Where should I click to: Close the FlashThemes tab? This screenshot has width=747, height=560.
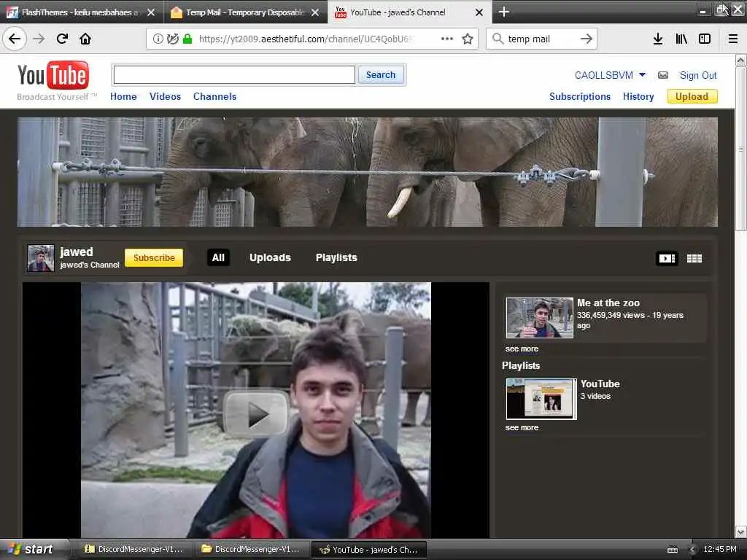(x=151, y=12)
